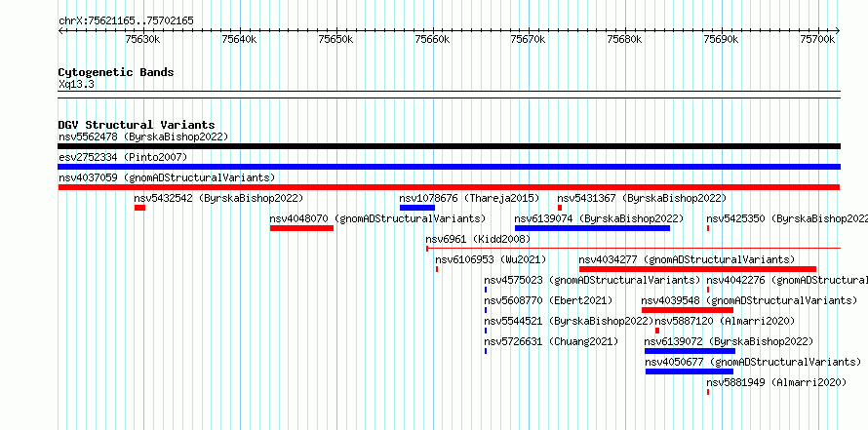Open the nsv5432542 (ByrskaBishop2022) label
This screenshot has height=430, width=868.
[218, 198]
